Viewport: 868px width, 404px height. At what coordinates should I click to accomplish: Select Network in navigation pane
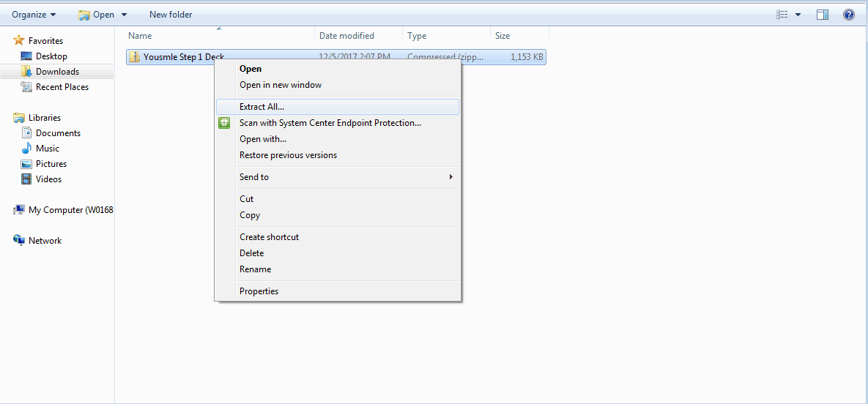click(45, 241)
